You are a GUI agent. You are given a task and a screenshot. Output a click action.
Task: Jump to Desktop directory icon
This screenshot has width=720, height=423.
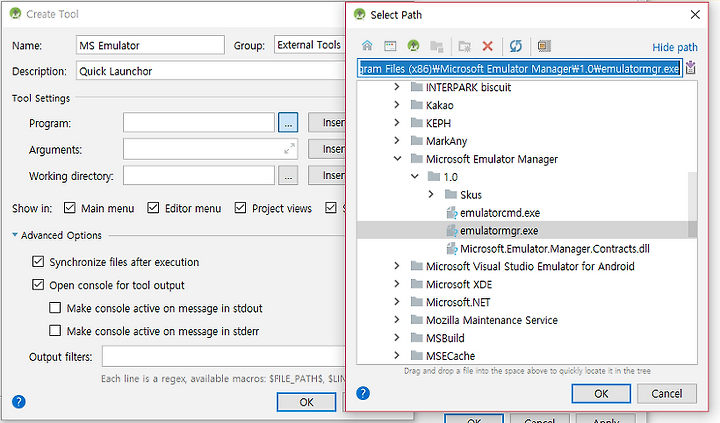(390, 45)
